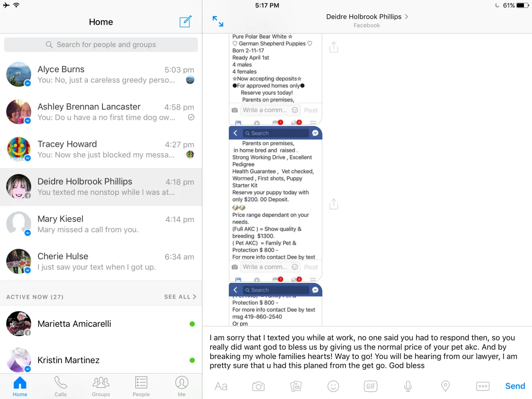See all active contacts
Viewport: 532px width, 399px height.
(180, 297)
